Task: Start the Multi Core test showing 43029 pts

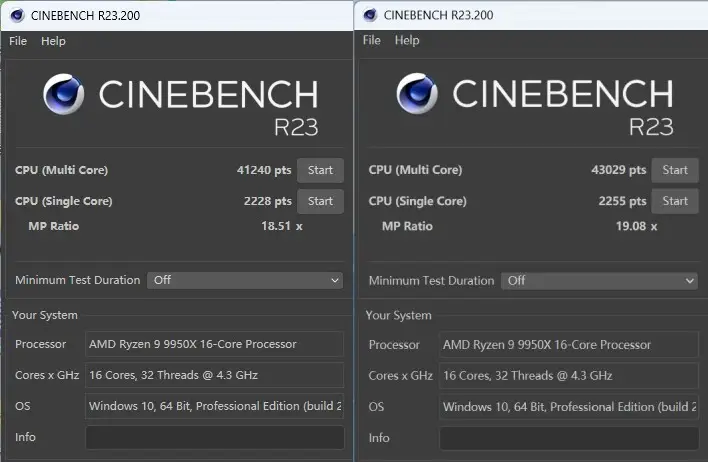Action: [x=675, y=170]
